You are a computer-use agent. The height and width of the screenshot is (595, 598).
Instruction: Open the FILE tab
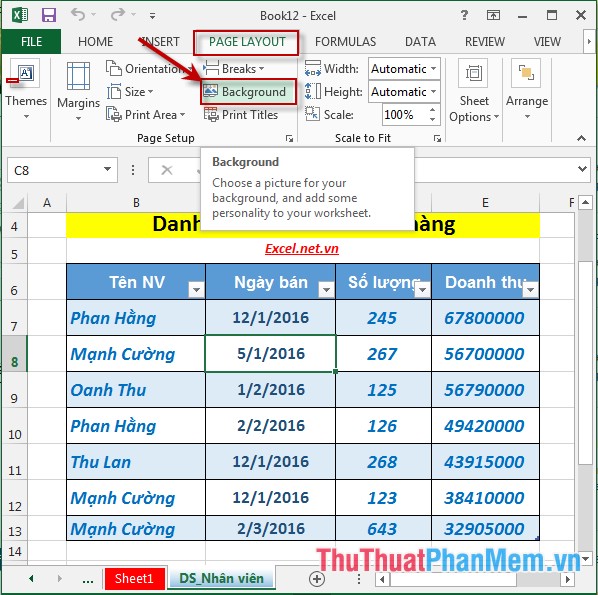pos(31,41)
